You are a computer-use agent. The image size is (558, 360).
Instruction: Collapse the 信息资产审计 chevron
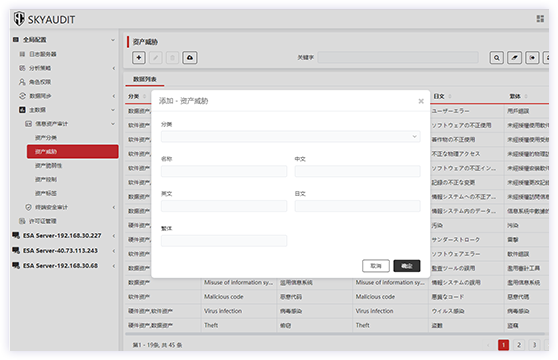point(113,124)
